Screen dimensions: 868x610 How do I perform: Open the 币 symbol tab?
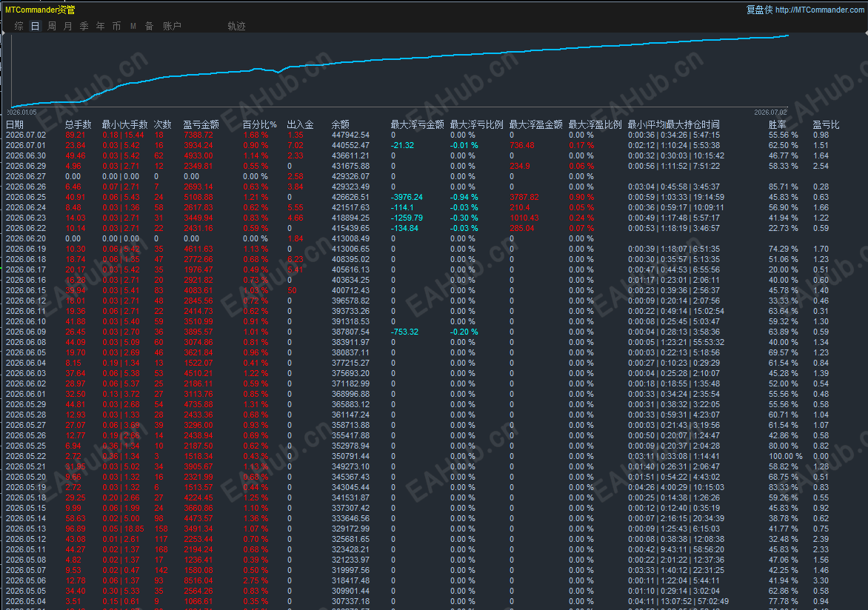pos(116,26)
